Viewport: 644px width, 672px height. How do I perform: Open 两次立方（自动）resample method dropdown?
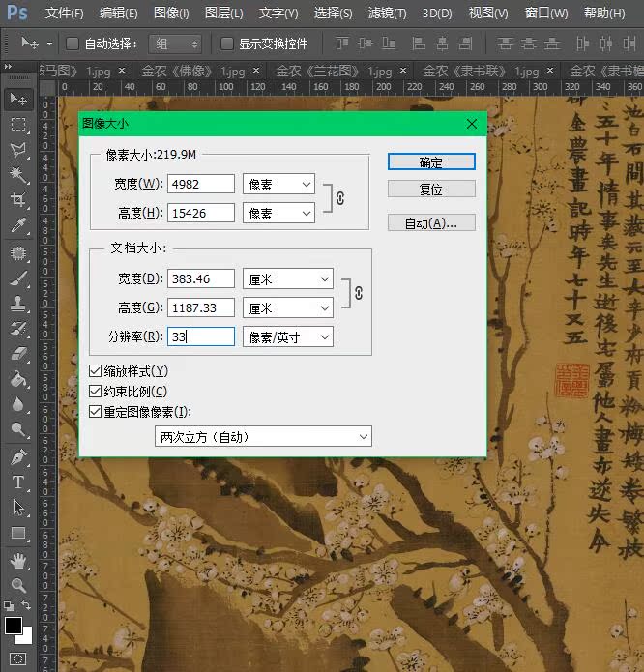click(263, 437)
